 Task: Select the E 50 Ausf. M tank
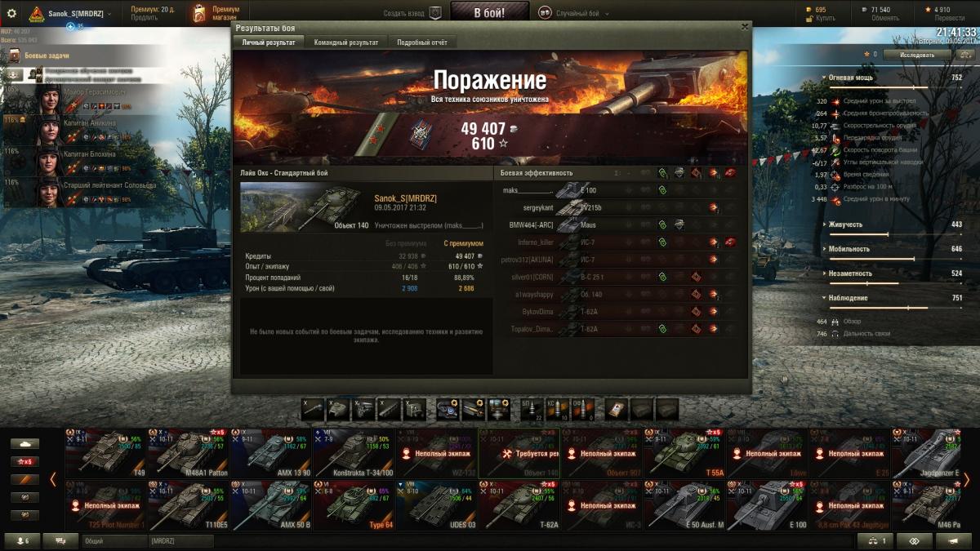(683, 505)
